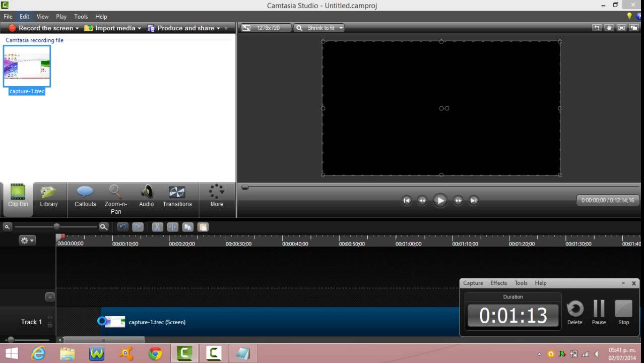Open the Zoom-n-Pan tab
This screenshot has width=644, height=363.
pos(116,199)
